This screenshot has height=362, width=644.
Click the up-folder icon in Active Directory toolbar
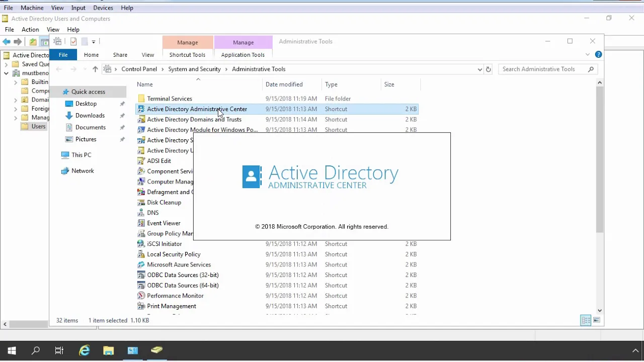click(33, 42)
